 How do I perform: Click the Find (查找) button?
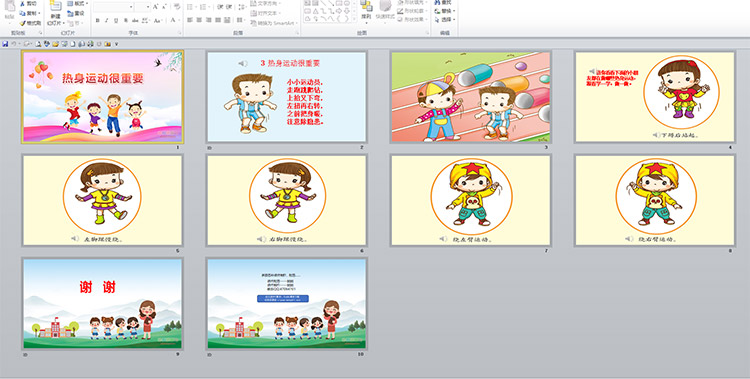443,2
